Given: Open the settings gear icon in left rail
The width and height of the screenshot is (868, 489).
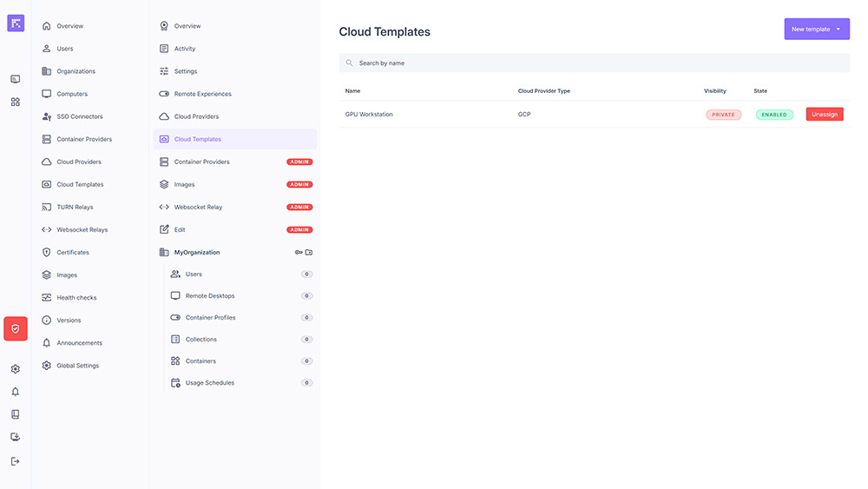Looking at the screenshot, I should point(16,369).
